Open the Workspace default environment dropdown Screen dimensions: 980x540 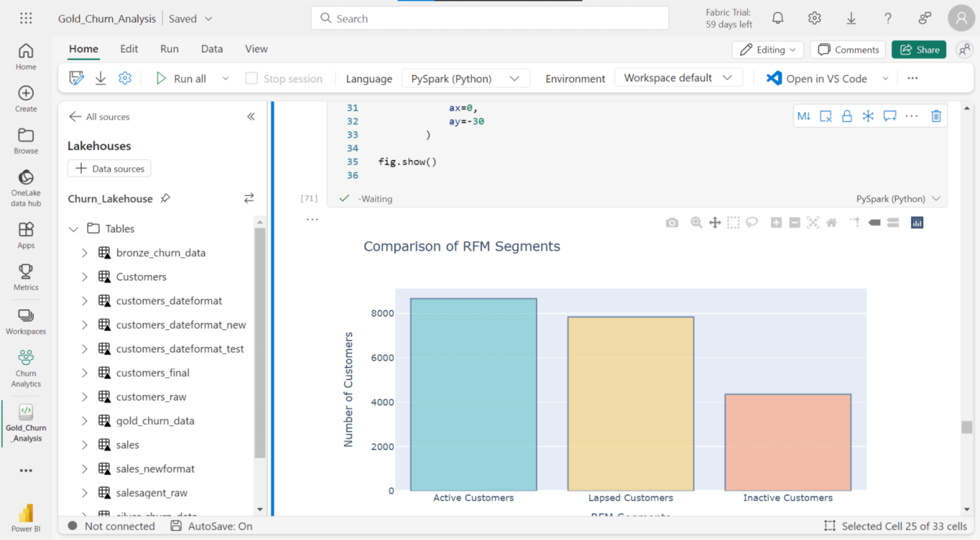pos(678,78)
